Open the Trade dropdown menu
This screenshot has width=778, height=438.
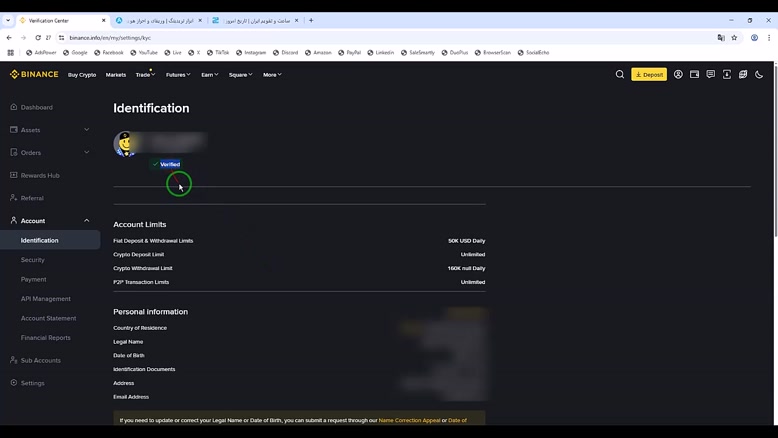click(145, 75)
